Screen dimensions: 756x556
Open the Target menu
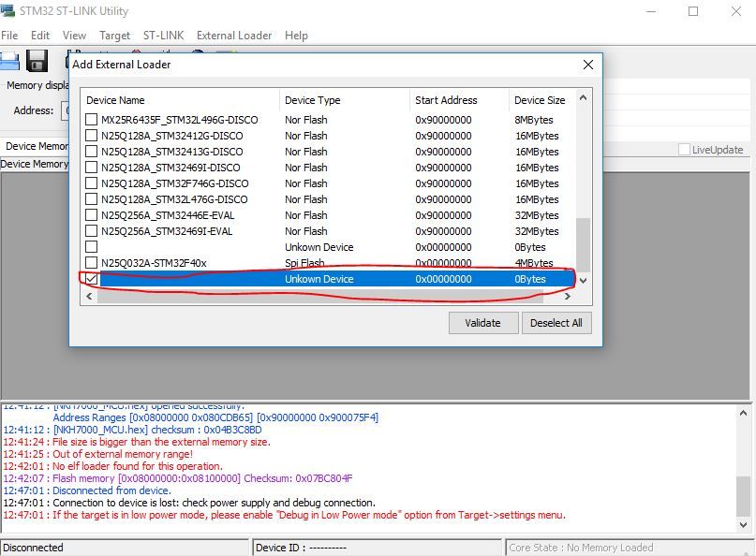pos(114,36)
